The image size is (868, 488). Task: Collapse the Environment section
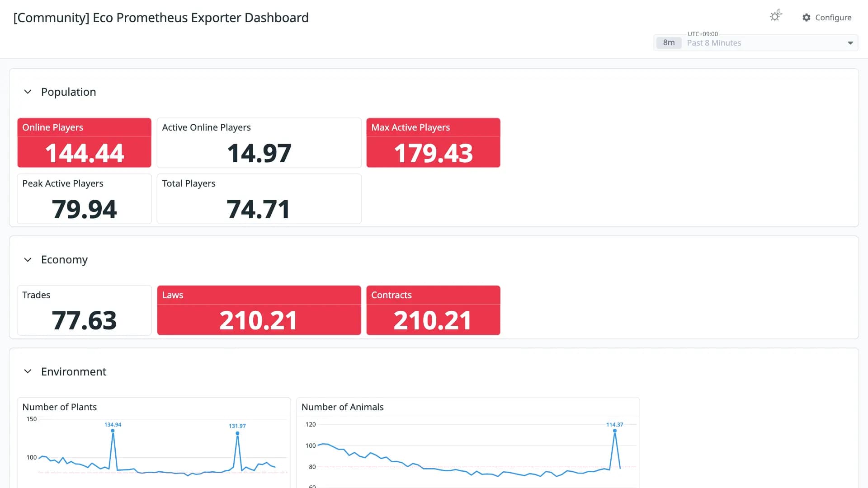(x=28, y=371)
